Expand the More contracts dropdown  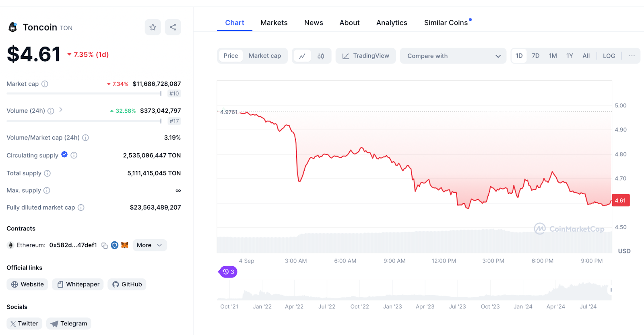(149, 245)
